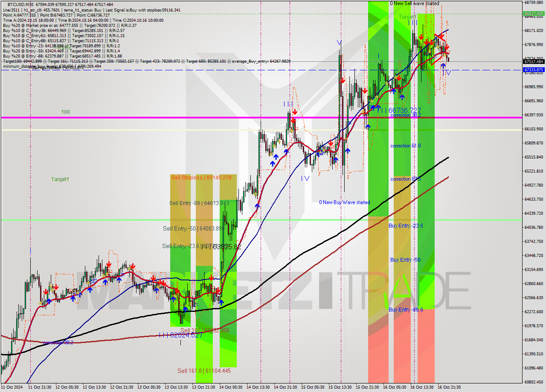Click the 'Buy Entry -88.6' label
The height and width of the screenshot is (392, 546).
[x=406, y=310]
